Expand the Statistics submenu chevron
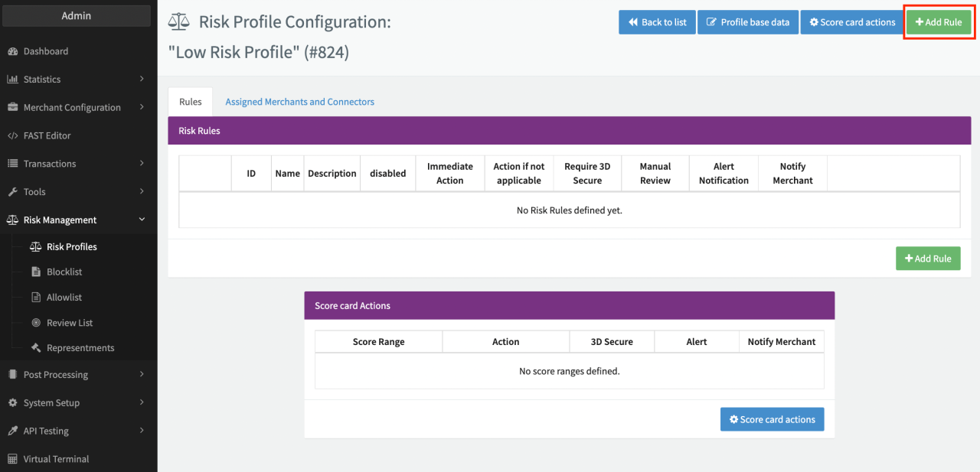Screen dimensions: 980x472 click(x=142, y=79)
